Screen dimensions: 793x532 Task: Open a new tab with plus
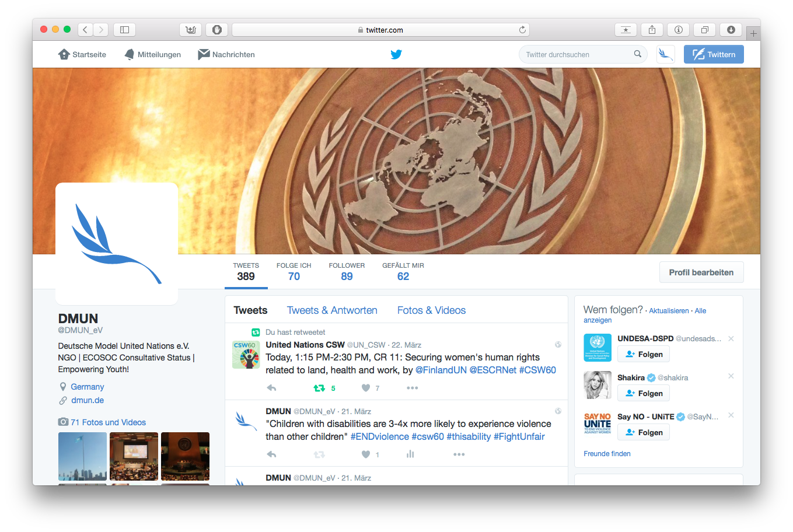(x=753, y=34)
